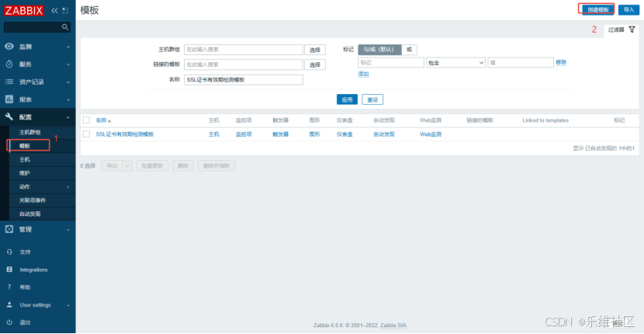This screenshot has width=644, height=334.
Task: Sort by the 名称 column header
Action: point(103,120)
